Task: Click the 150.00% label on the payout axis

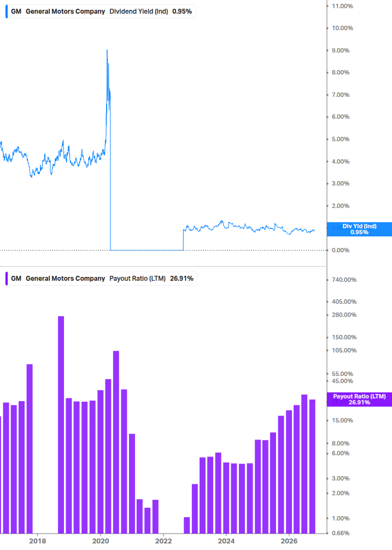Action: point(344,338)
